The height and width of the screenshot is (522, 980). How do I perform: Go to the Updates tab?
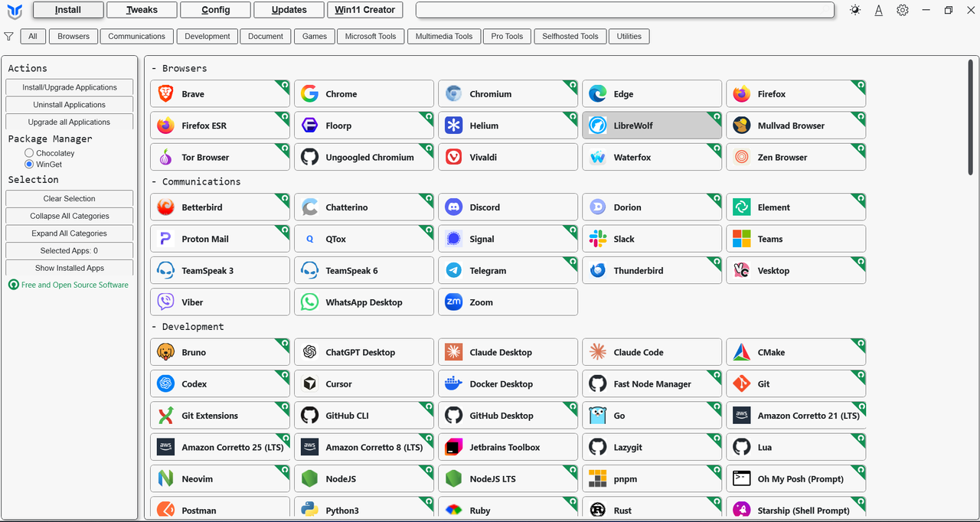(289, 10)
